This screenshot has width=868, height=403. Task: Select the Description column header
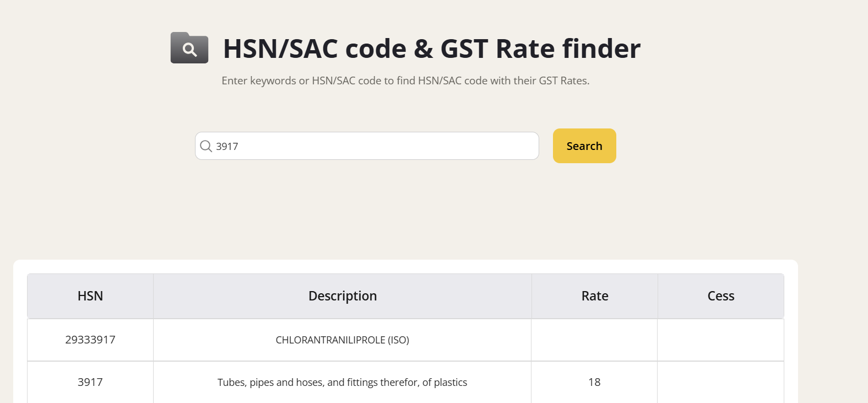click(343, 296)
